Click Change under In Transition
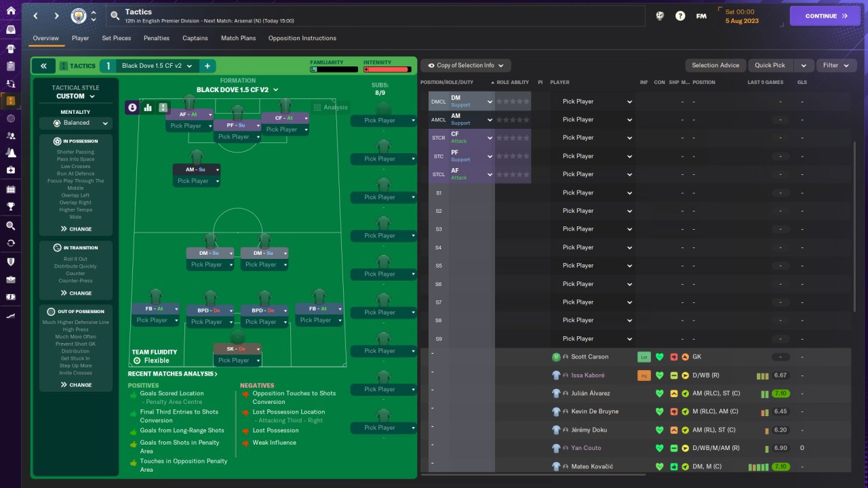Screen dimensions: 868x488 click(x=76, y=293)
